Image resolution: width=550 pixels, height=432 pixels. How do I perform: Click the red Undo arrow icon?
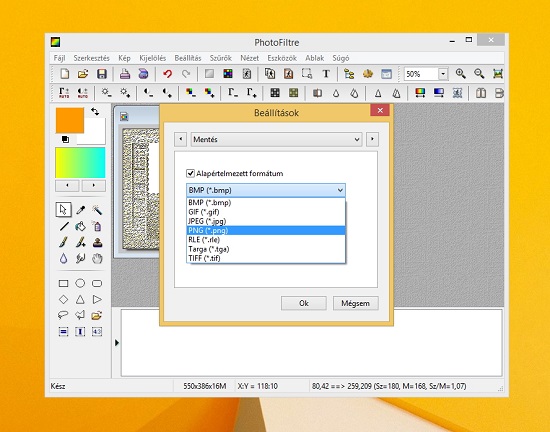168,74
